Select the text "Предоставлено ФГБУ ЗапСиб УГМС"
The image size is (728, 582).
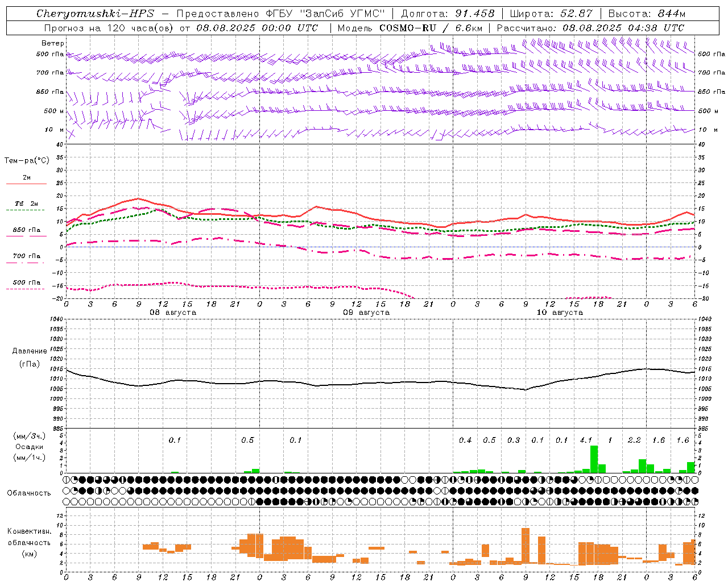[x=281, y=14]
